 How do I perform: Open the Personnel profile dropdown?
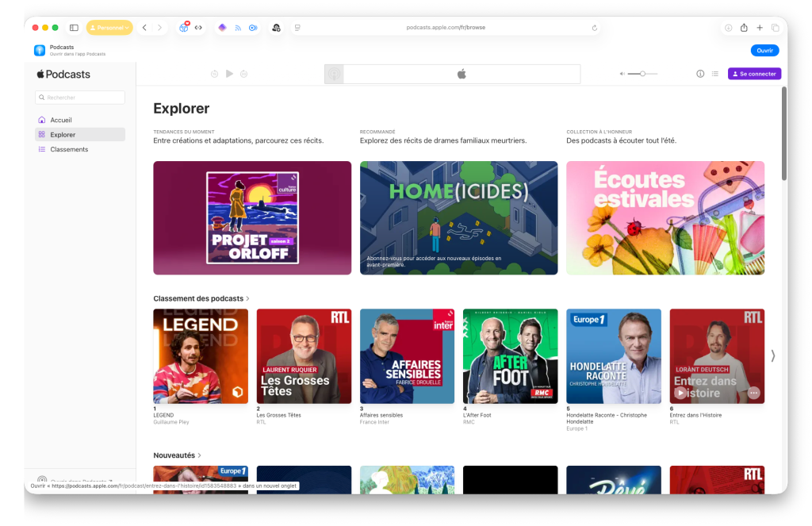[109, 28]
